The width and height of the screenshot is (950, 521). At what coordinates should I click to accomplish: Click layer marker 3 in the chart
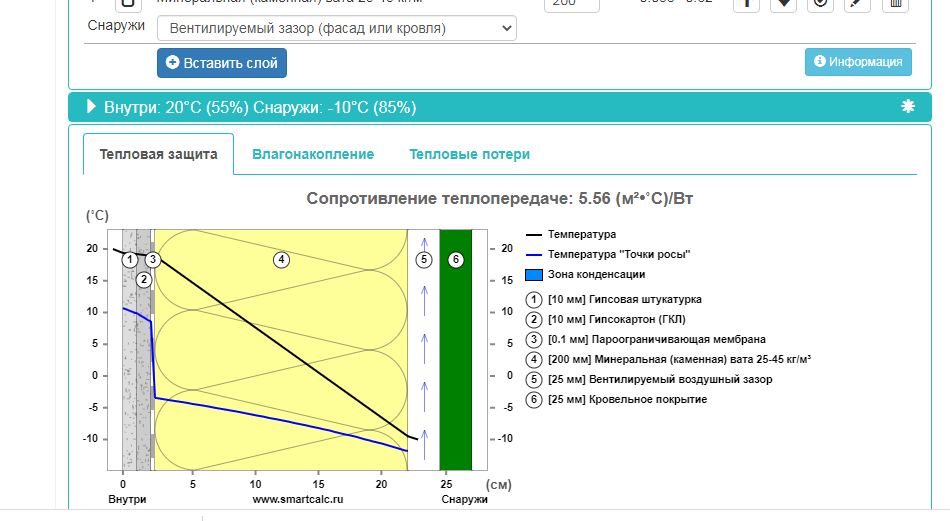[x=153, y=260]
